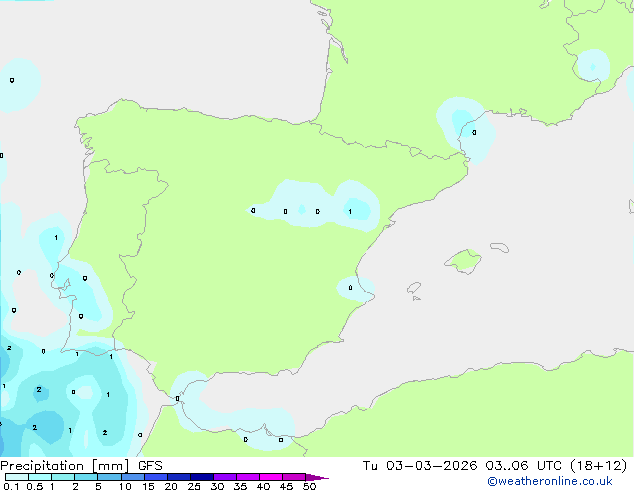The height and width of the screenshot is (490, 634).
Task: Pick the 1–2 mm legend color box
Action: click(x=63, y=477)
